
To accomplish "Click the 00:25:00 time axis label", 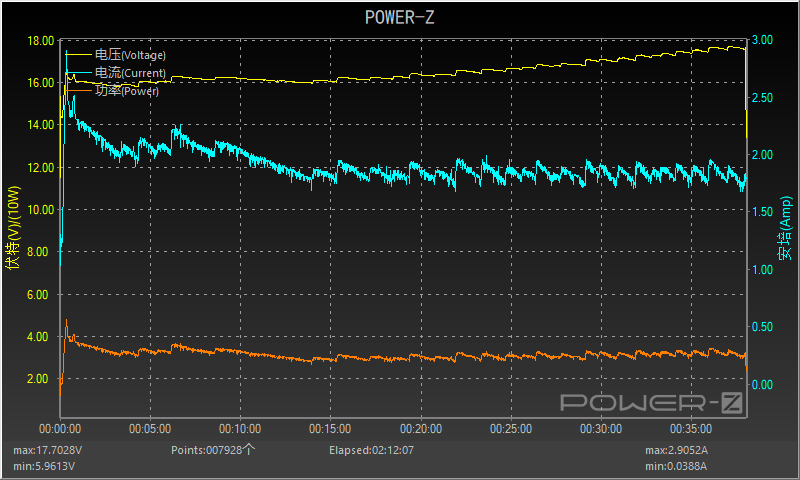I will (511, 429).
